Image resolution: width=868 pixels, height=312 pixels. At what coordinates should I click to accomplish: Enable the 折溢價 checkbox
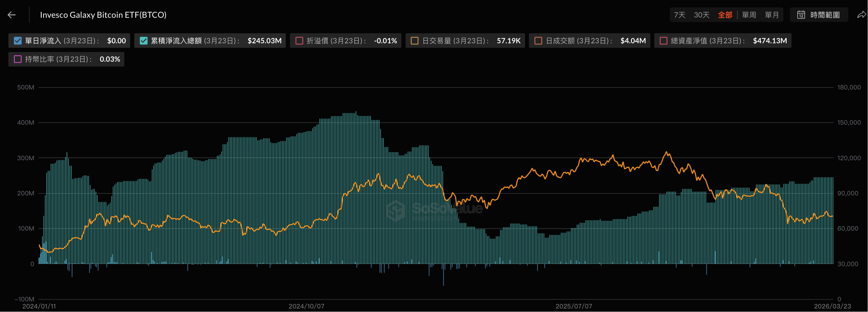(299, 41)
